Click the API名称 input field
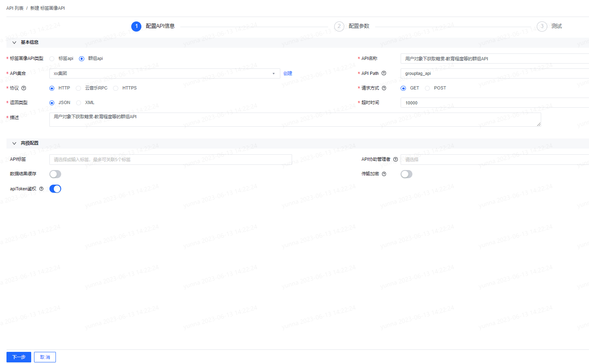The image size is (589, 364). point(495,59)
